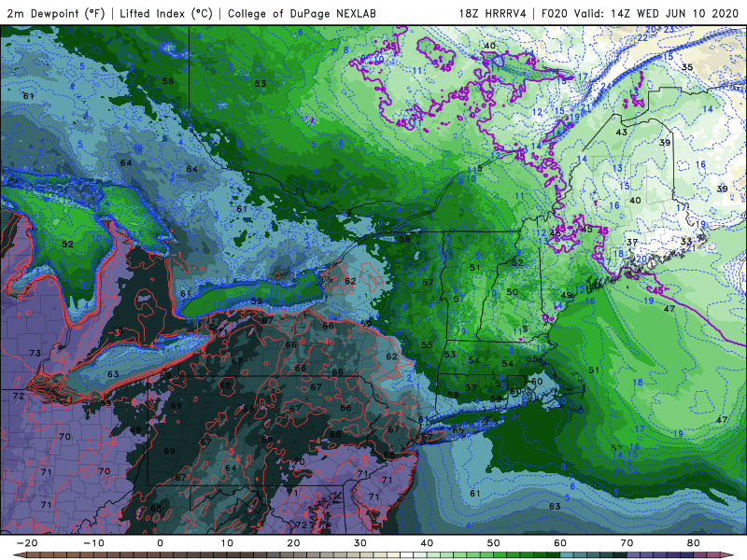
Task: Click the "Lifted Index (°C)" title text
Action: click(166, 13)
